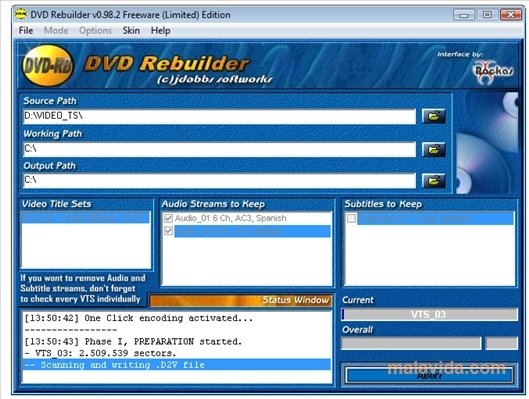Close the DVD Rebuilder window

[511, 15]
